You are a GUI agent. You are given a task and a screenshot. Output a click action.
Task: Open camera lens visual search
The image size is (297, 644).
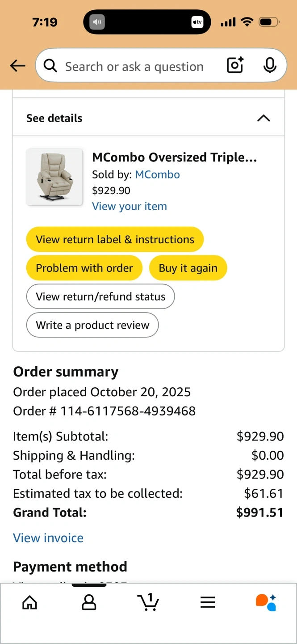click(x=235, y=66)
